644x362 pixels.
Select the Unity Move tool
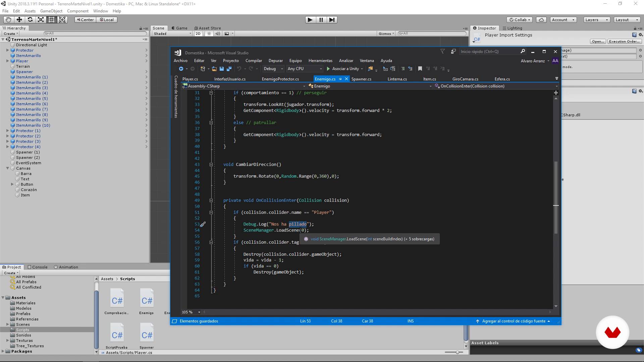pos(19,20)
